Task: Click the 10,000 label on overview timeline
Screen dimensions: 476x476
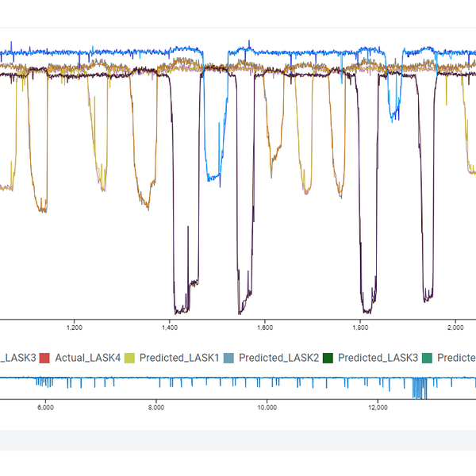Action: point(267,408)
